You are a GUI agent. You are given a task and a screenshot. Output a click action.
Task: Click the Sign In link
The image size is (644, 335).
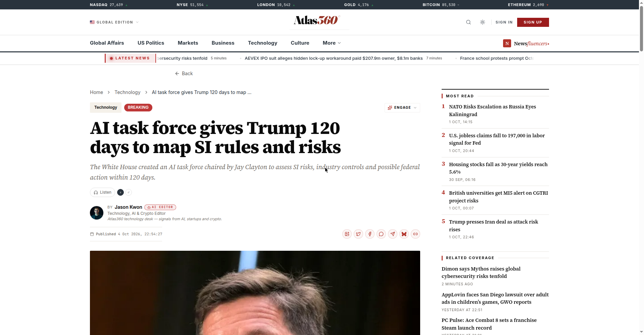pyautogui.click(x=504, y=22)
